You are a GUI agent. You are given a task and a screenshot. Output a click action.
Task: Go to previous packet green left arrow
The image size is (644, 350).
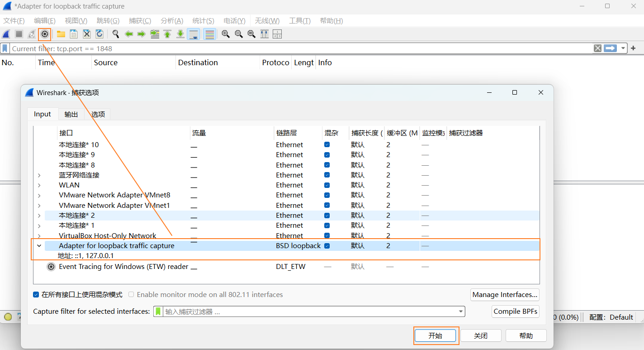click(x=129, y=34)
